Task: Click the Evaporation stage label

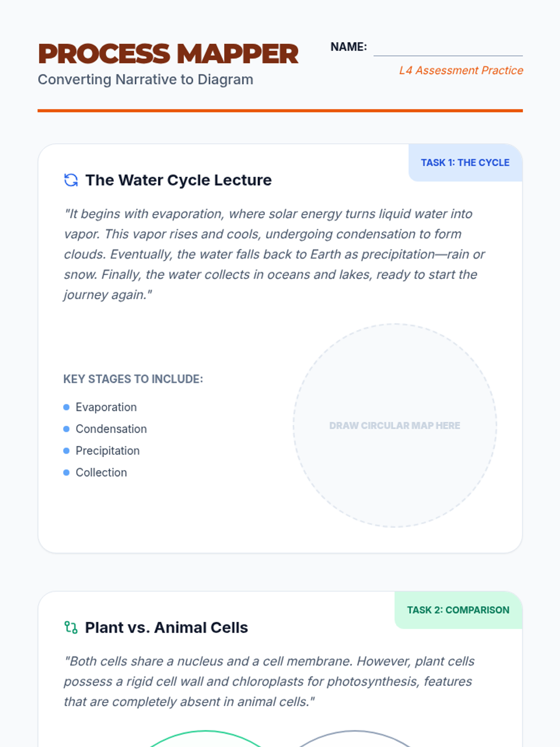Action: coord(106,407)
